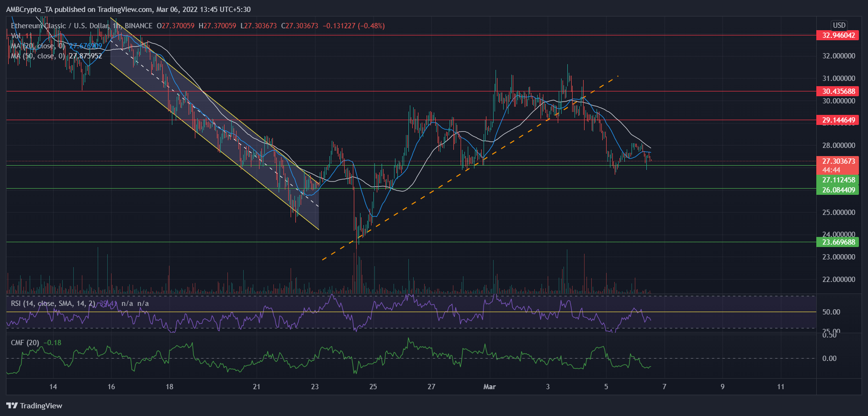Select the yellow descending channel shading
Viewport: 868px width, 416px height.
tap(215, 129)
